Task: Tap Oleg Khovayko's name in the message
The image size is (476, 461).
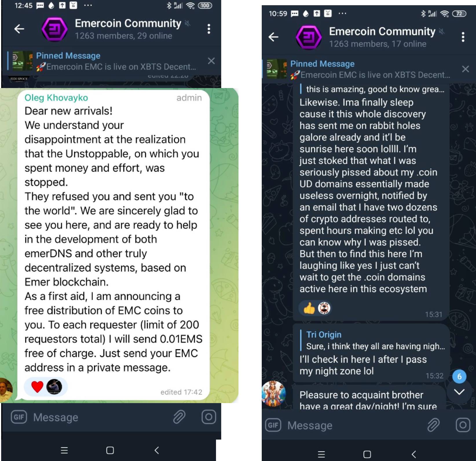Action: tap(56, 98)
